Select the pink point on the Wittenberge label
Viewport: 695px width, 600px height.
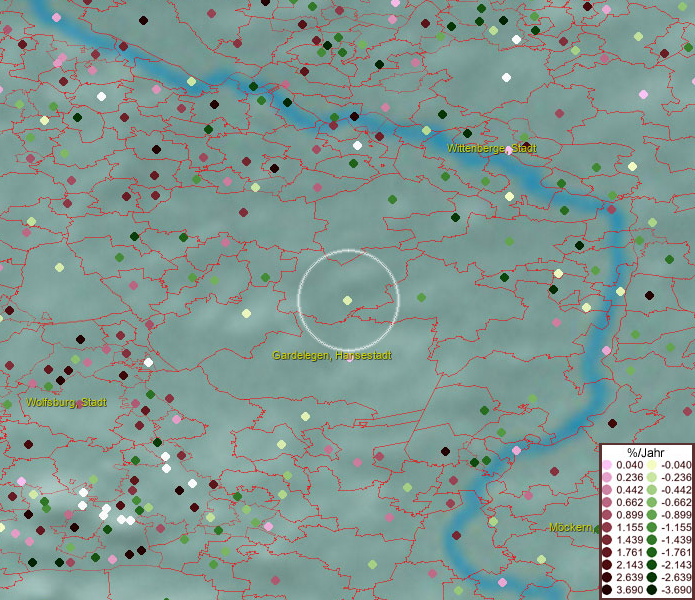pyautogui.click(x=509, y=150)
